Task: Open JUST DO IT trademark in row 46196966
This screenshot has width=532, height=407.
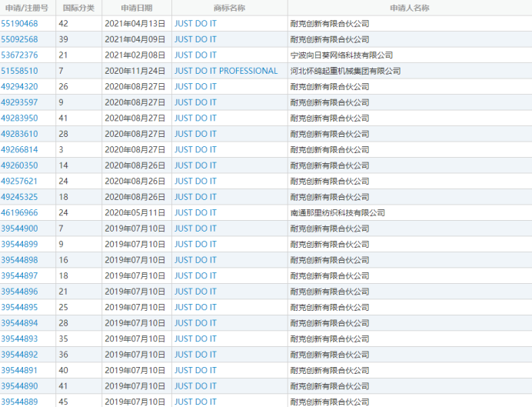Action: [195, 213]
